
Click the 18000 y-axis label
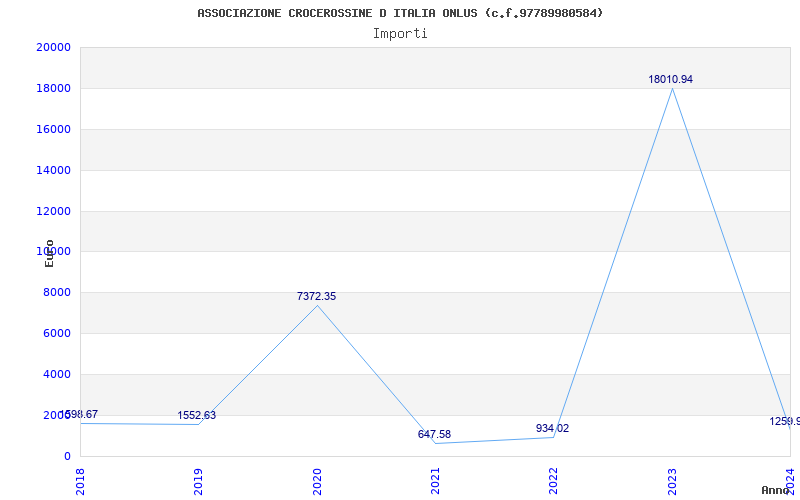53,88
